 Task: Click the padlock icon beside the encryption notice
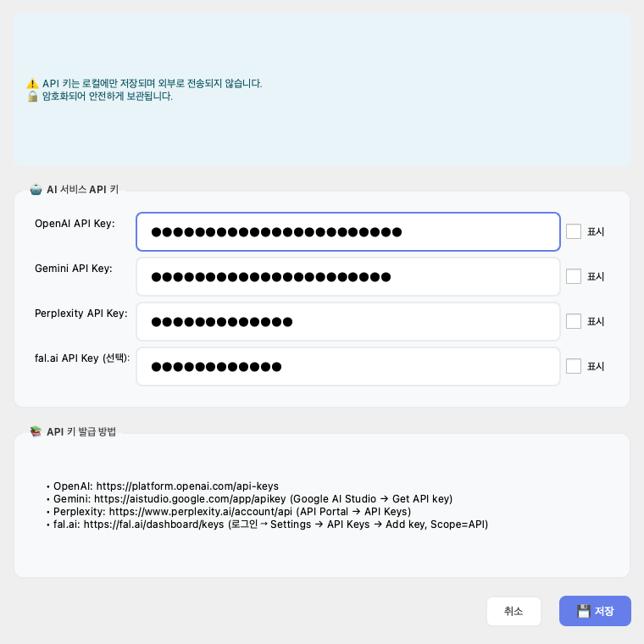click(x=32, y=97)
